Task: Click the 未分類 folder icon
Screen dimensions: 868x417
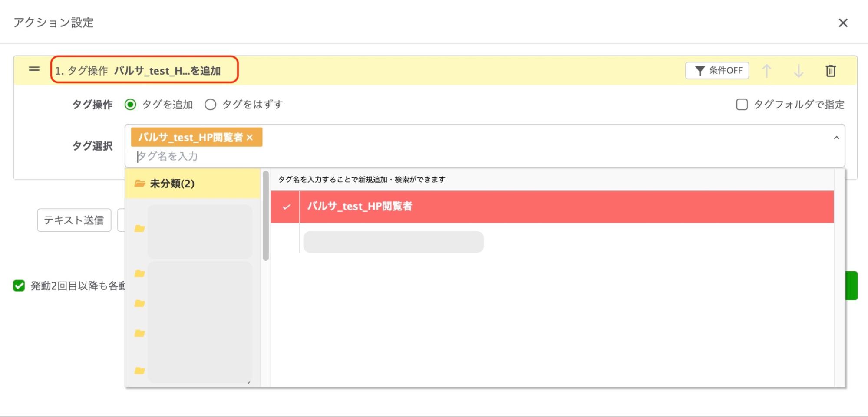Action: coord(140,184)
